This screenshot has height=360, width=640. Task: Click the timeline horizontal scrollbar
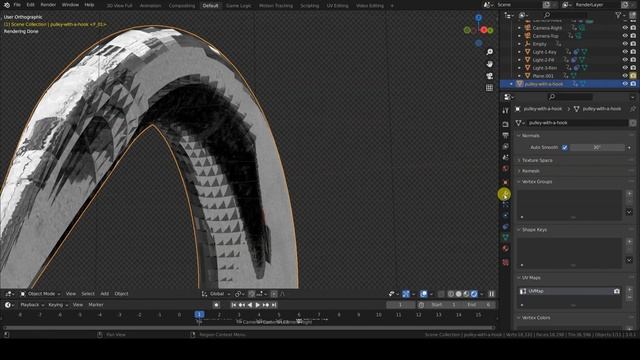pos(249,328)
